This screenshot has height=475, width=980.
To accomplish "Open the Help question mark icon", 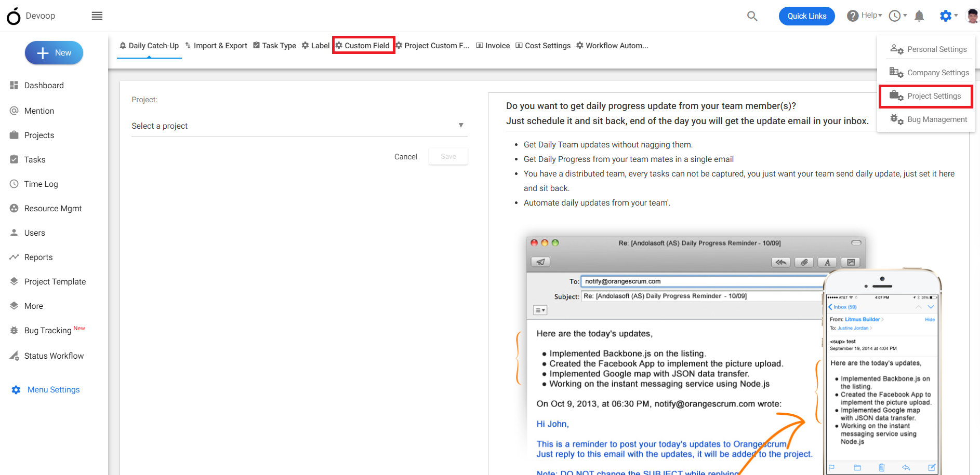I will pos(853,16).
